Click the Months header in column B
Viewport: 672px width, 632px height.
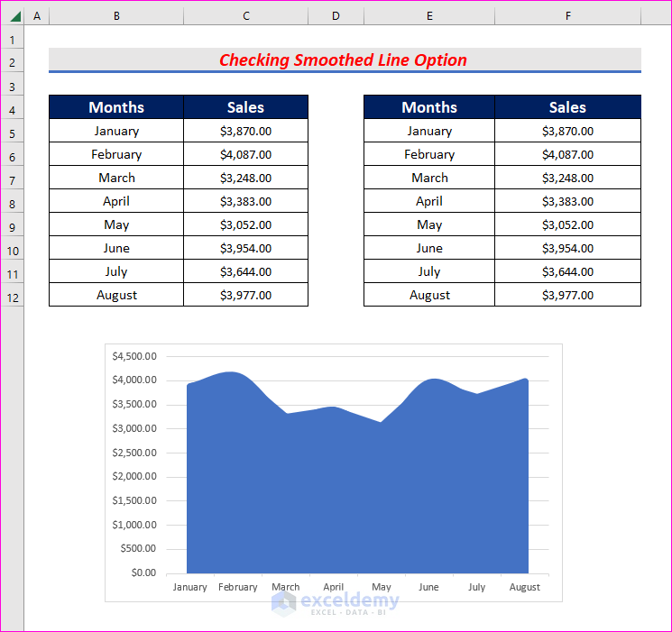tap(116, 107)
